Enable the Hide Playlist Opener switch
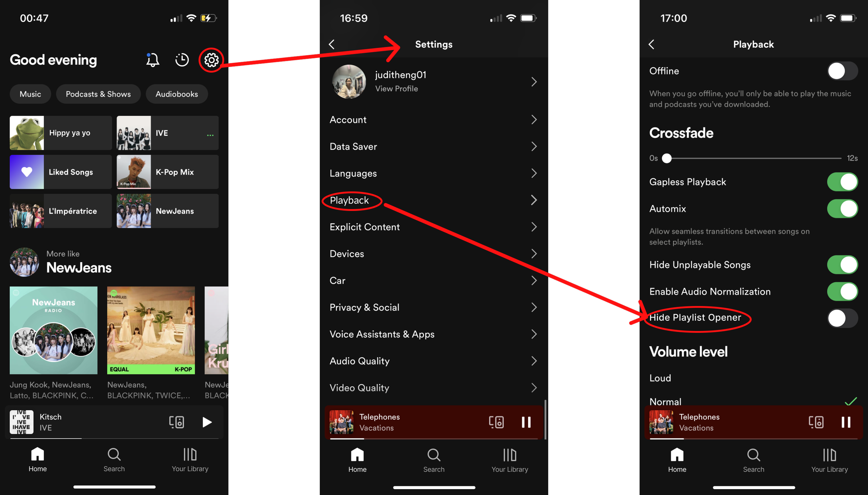 (x=842, y=318)
